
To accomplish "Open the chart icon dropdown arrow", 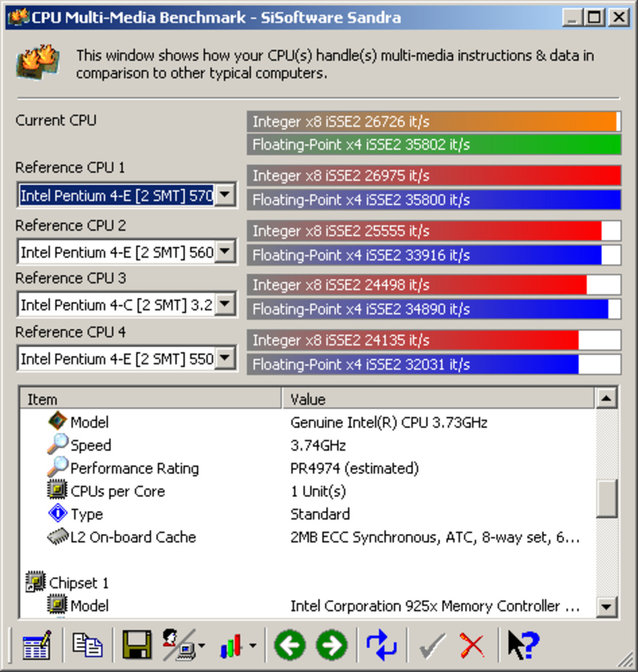I will tap(253, 646).
